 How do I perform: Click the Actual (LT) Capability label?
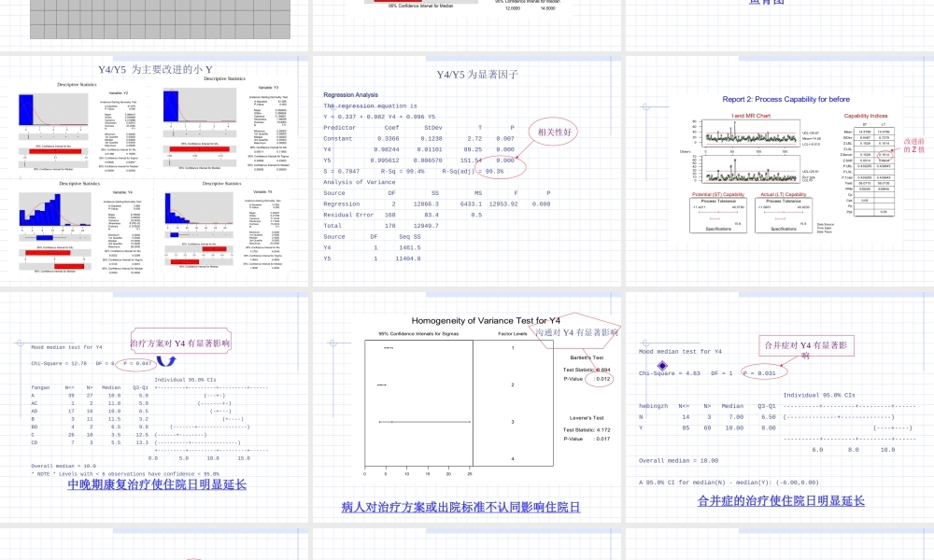click(783, 195)
